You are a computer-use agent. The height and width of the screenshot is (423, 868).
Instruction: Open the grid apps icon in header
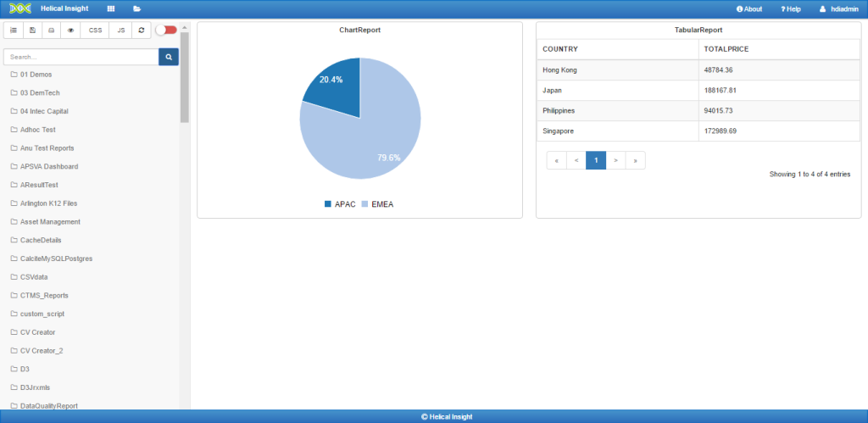click(111, 8)
